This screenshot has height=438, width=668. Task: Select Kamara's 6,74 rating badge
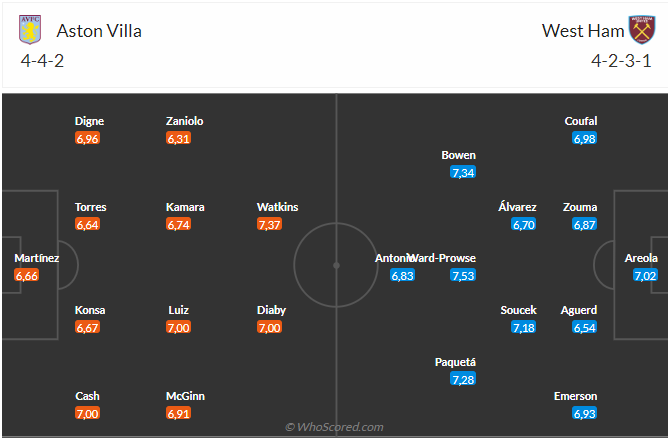pos(178,224)
